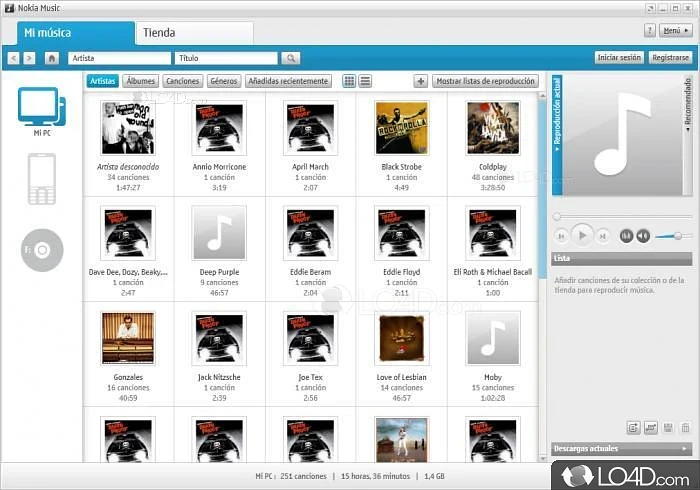Click Mostrar listas de reproducción button

(x=485, y=81)
